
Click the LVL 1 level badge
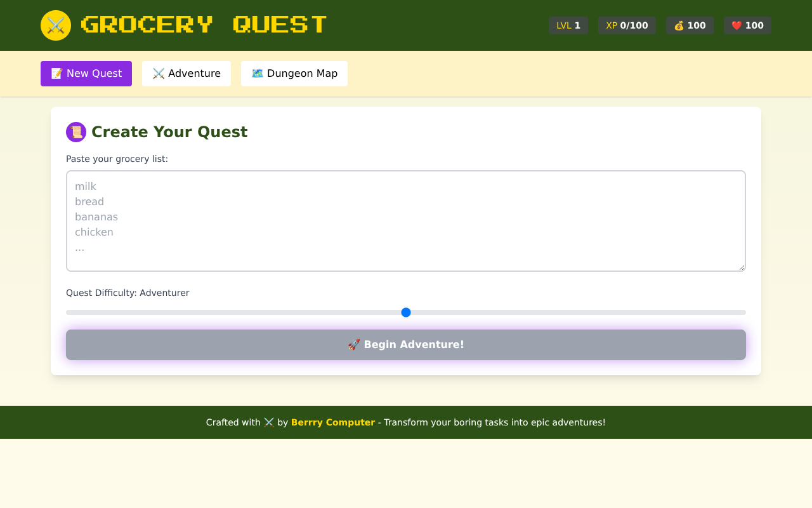click(x=568, y=25)
